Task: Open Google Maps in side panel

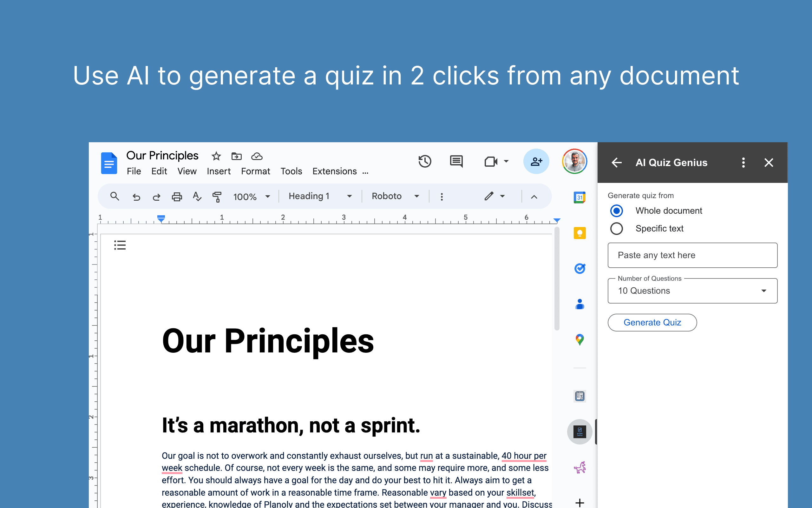Action: pyautogui.click(x=580, y=340)
